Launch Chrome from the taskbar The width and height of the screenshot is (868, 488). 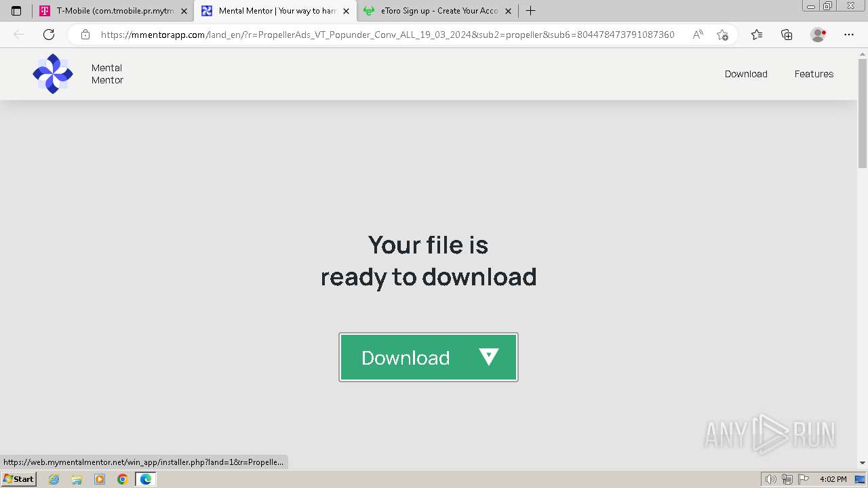(x=122, y=479)
